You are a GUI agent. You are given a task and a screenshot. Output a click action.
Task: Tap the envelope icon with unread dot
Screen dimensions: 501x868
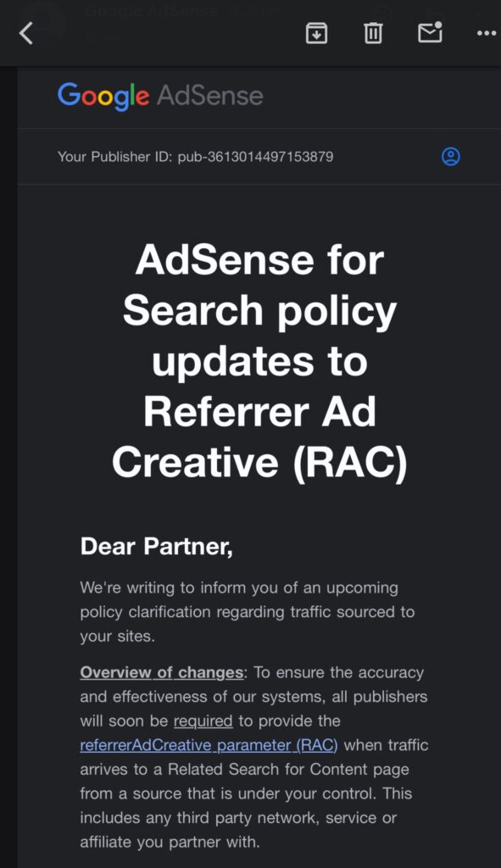click(x=430, y=33)
